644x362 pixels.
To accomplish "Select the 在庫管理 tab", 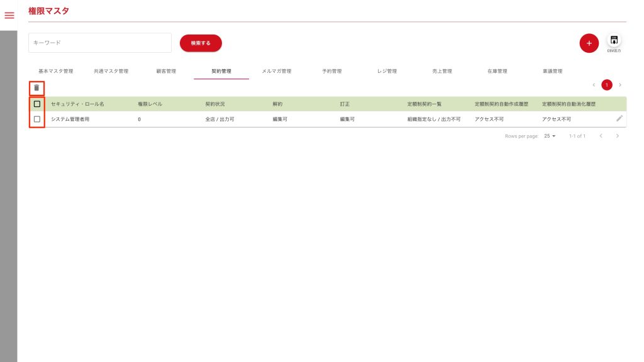I will [497, 71].
